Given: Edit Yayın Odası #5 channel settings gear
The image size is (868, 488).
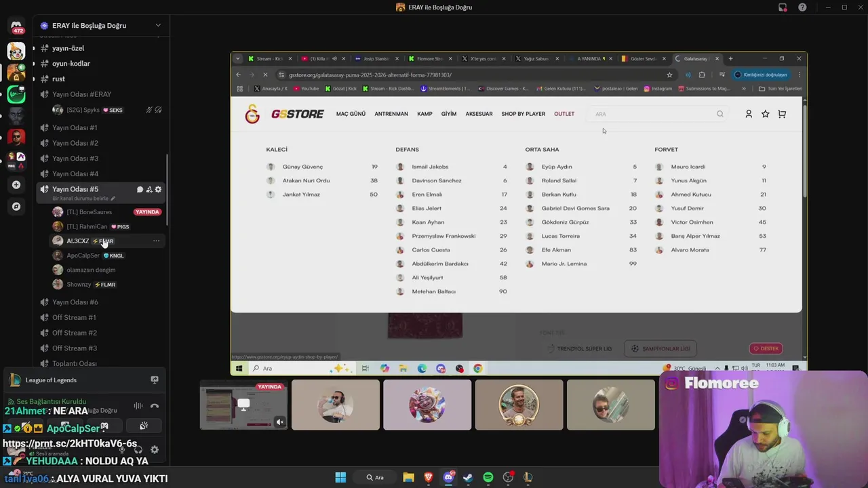Looking at the screenshot, I should (x=159, y=189).
